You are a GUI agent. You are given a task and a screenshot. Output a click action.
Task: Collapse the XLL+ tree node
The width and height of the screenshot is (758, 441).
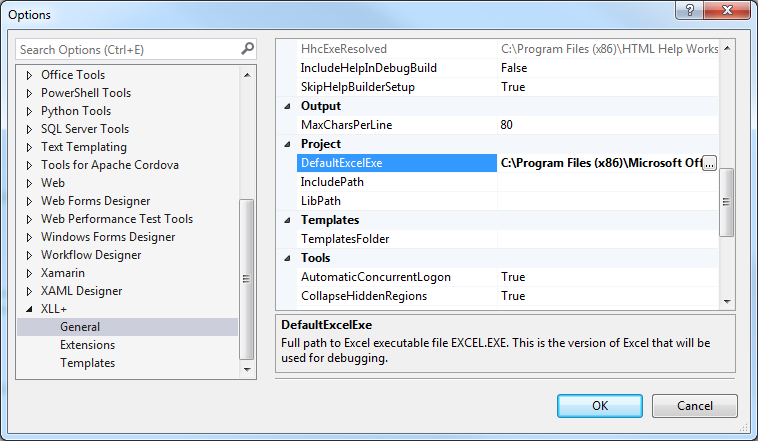pos(29,309)
